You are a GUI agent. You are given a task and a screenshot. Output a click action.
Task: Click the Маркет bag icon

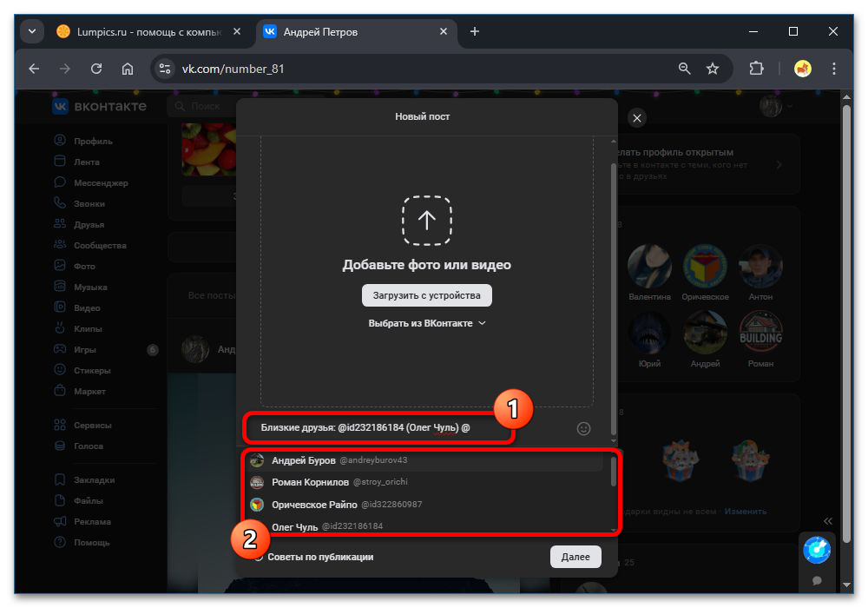(x=60, y=390)
